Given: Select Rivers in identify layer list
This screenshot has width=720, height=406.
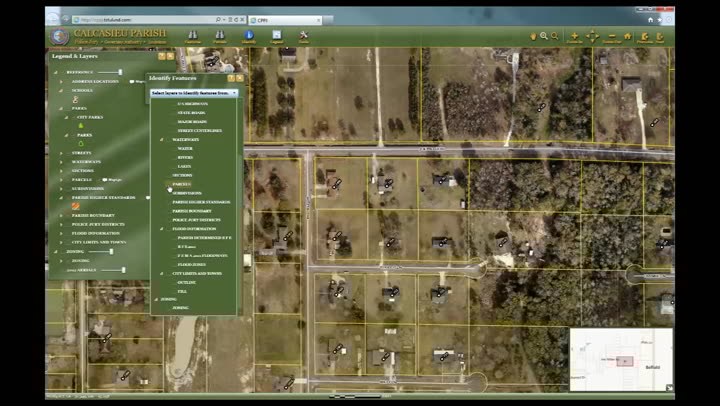Looking at the screenshot, I should (x=185, y=158).
